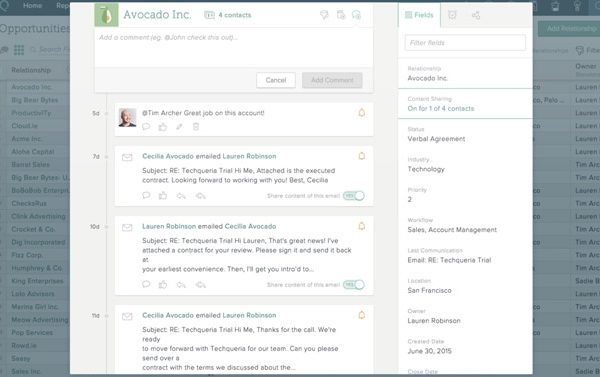Click On for 1 of 4 contacts link
This screenshot has width=600, height=377.
440,108
